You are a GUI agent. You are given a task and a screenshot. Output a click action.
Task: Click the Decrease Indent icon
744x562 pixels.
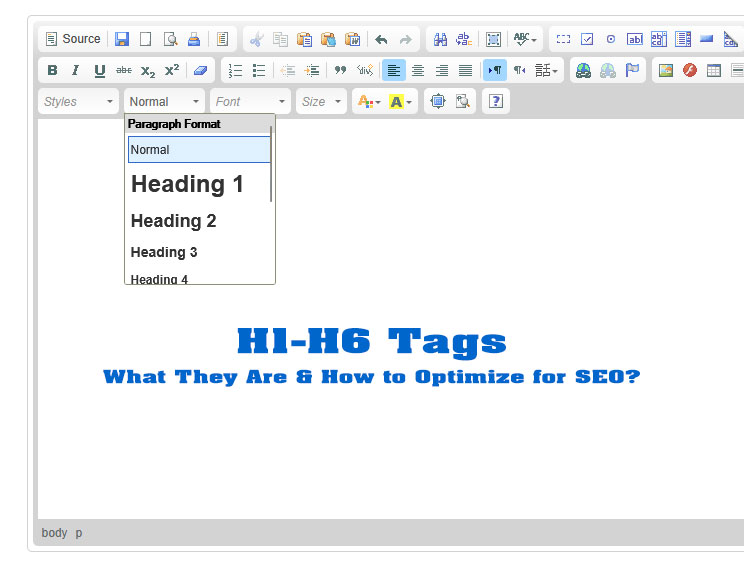pos(288,70)
